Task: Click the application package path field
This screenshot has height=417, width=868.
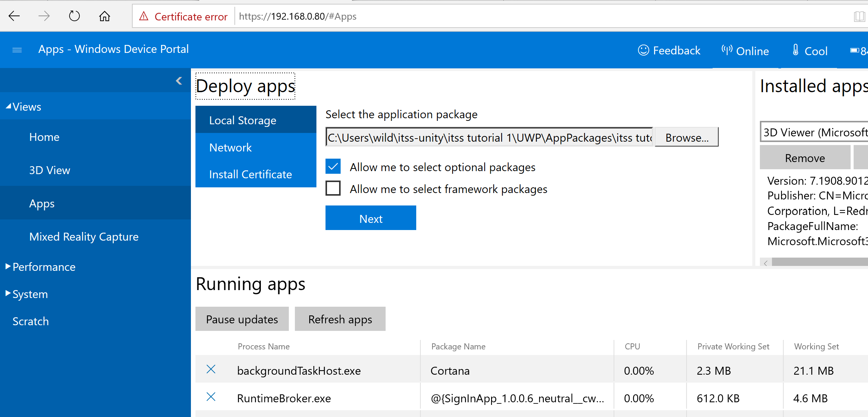Action: (x=490, y=137)
